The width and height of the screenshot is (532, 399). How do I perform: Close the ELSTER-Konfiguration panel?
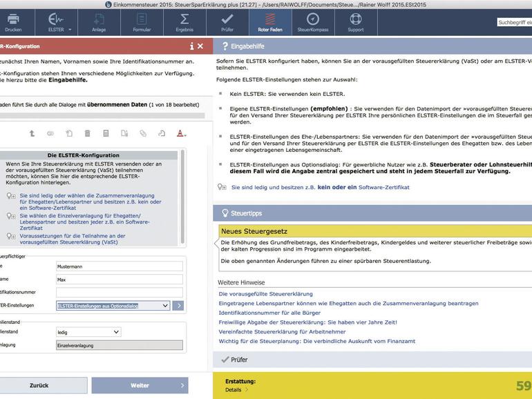tap(200, 46)
